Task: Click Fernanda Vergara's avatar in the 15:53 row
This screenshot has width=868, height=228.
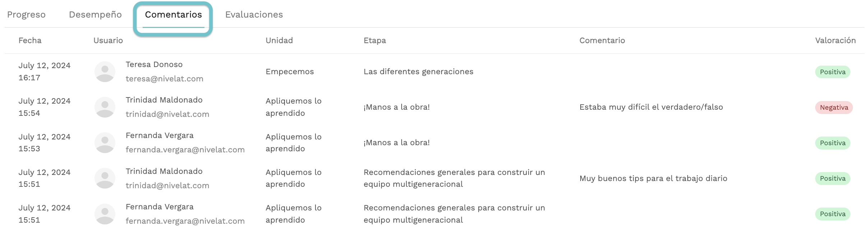Action: click(x=105, y=143)
